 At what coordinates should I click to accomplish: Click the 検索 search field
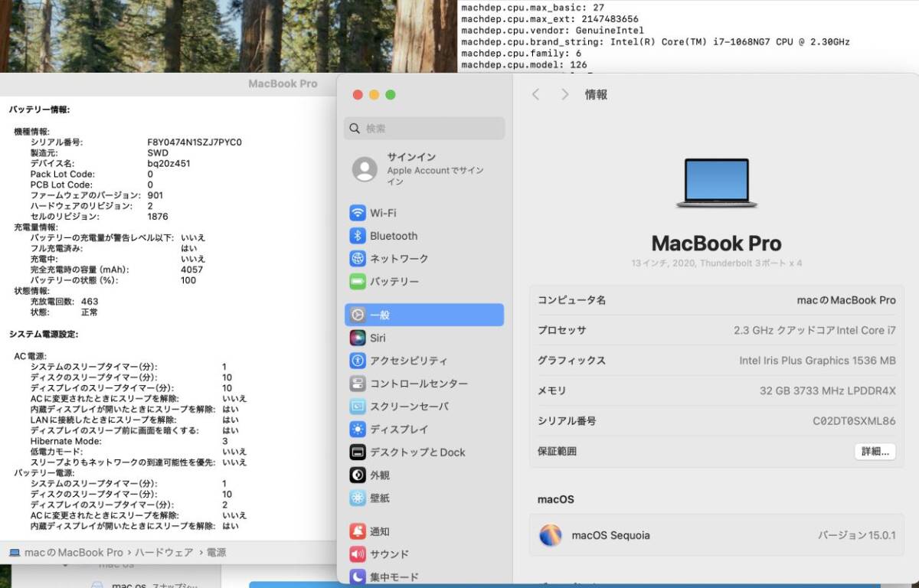(x=424, y=129)
